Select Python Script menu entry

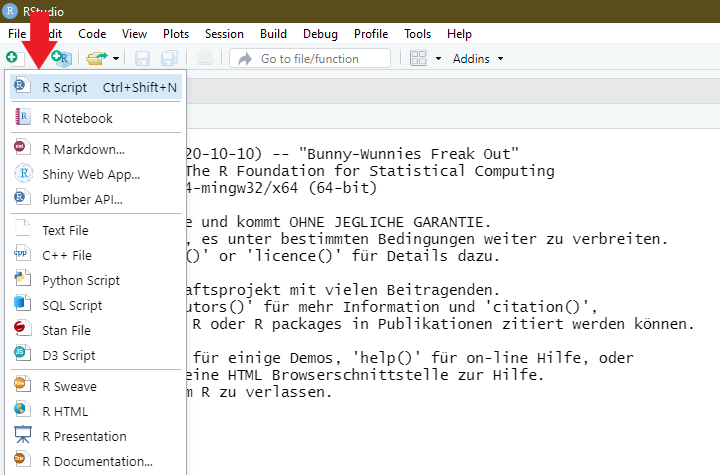click(x=96, y=280)
